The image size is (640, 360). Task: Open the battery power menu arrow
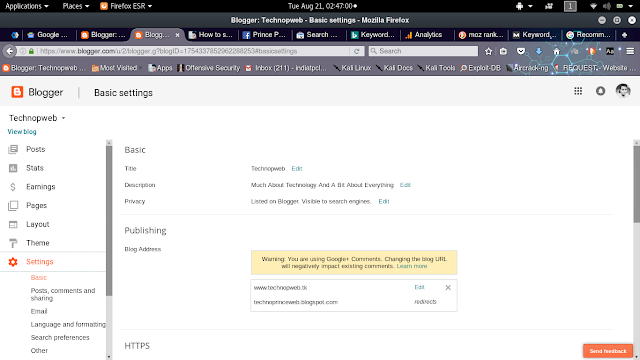pos(631,6)
